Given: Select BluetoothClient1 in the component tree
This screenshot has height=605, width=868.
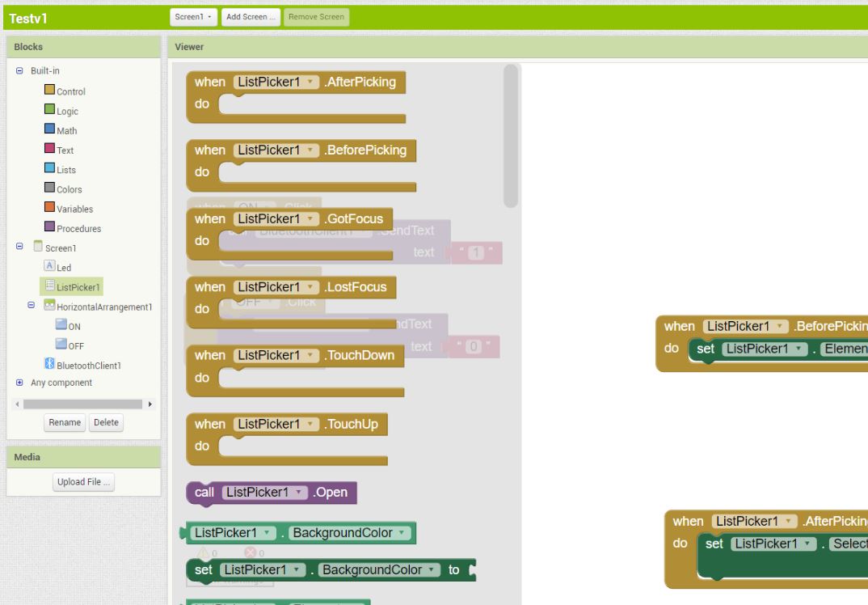Looking at the screenshot, I should pyautogui.click(x=89, y=366).
